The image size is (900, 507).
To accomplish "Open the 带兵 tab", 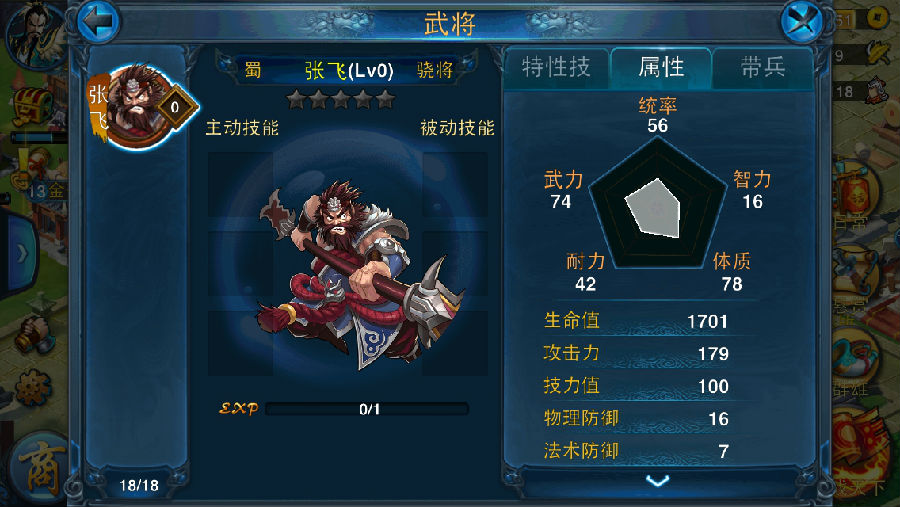I will 762,68.
